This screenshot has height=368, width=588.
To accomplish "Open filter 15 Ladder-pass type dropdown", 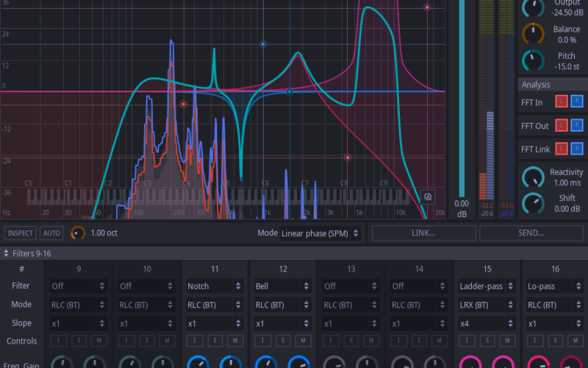I will pos(487,286).
